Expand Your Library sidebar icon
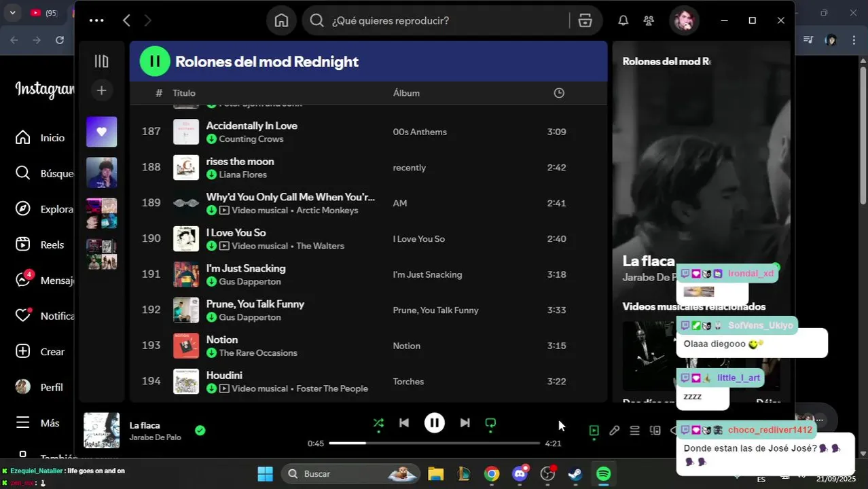This screenshot has width=868, height=489. tap(101, 61)
